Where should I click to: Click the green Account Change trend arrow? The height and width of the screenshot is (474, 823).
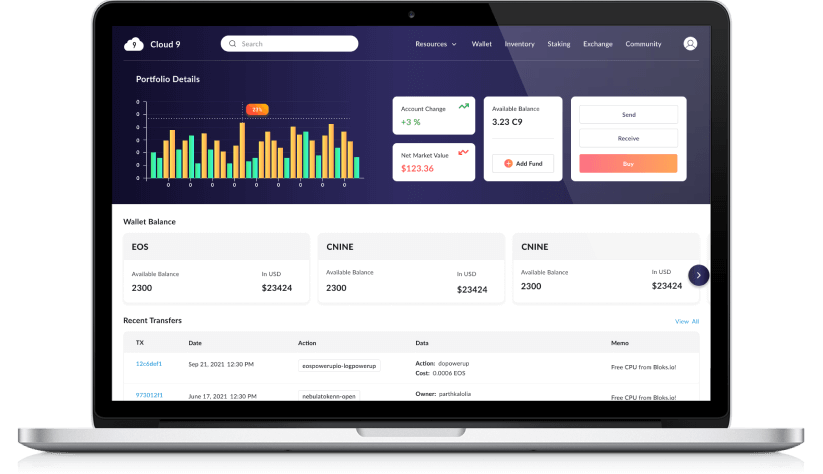point(463,107)
